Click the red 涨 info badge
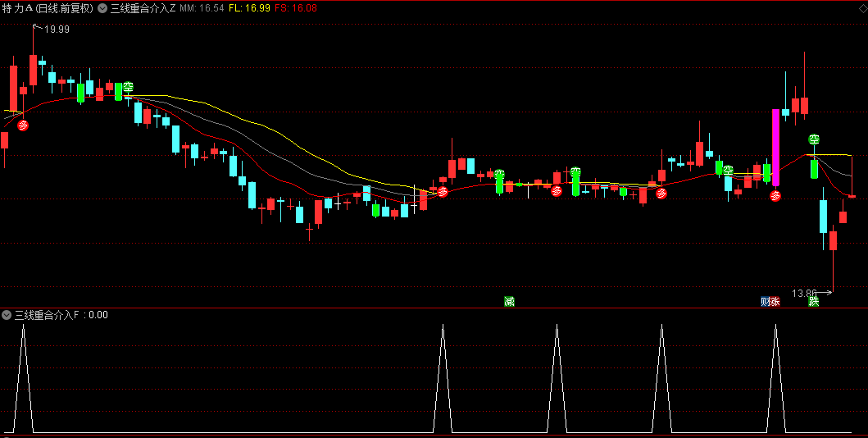Screen dimensions: 868x438 [x=775, y=301]
